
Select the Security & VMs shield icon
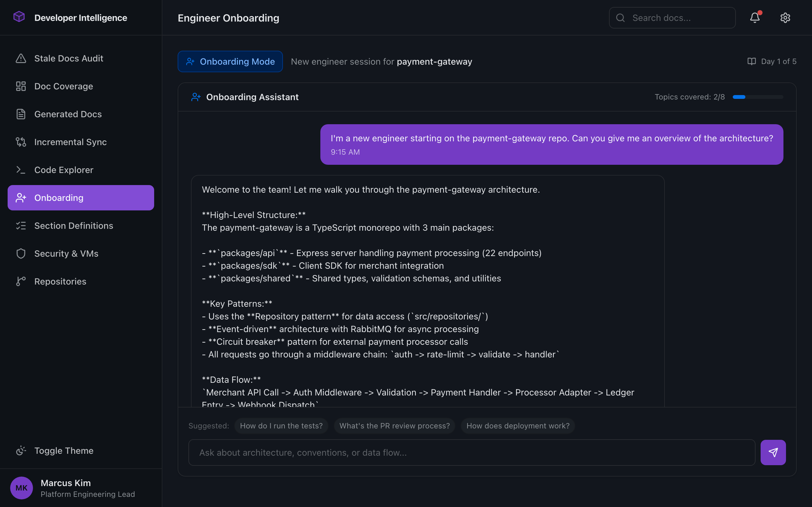pyautogui.click(x=21, y=253)
